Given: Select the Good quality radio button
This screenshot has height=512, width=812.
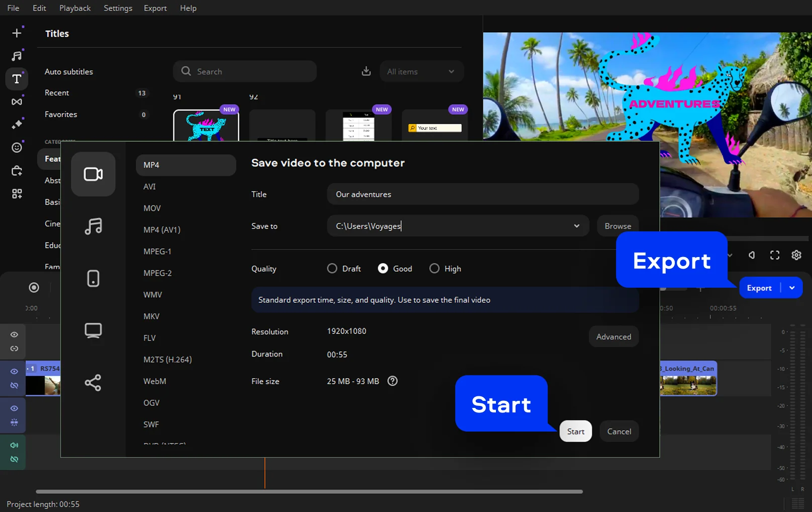Looking at the screenshot, I should coord(383,269).
